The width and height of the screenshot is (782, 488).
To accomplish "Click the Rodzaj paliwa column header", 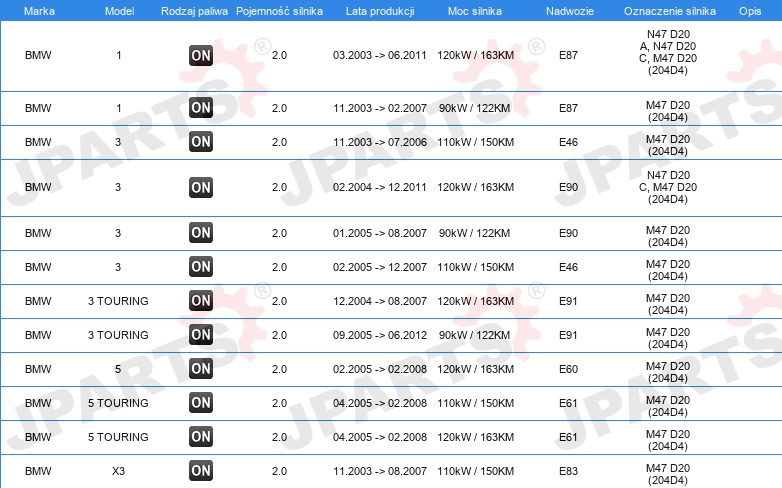I will (x=195, y=11).
